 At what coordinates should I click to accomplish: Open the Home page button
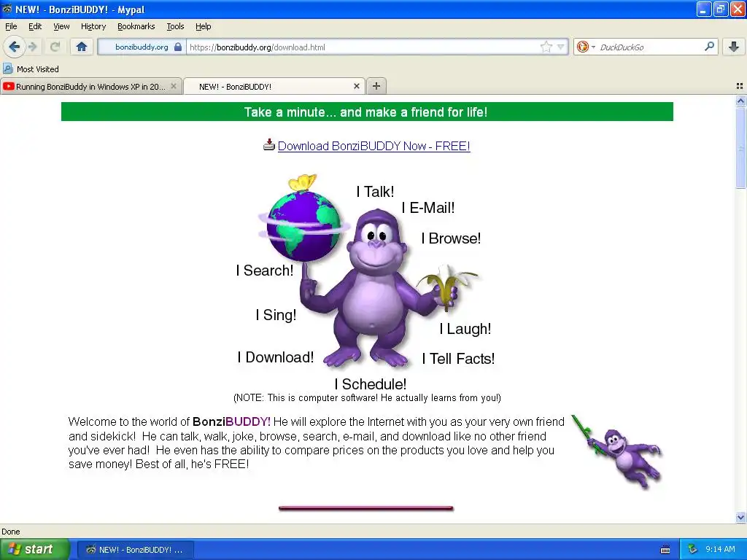click(82, 47)
